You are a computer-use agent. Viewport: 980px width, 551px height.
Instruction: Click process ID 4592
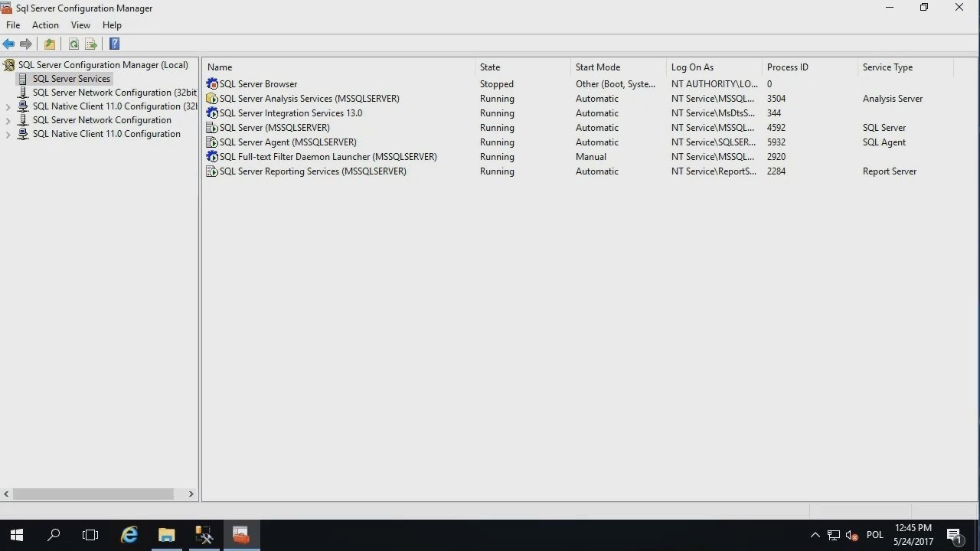[x=776, y=128]
